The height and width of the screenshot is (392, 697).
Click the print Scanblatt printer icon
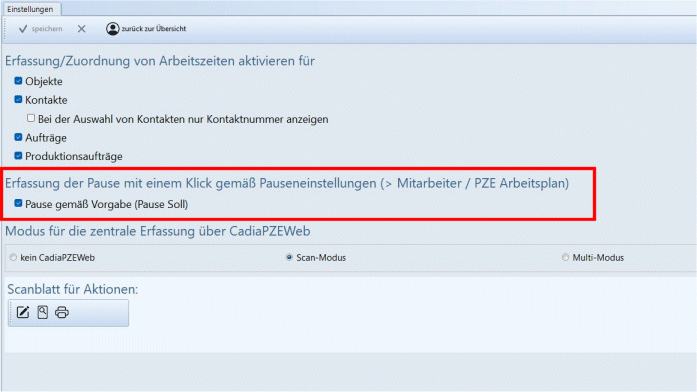click(x=62, y=312)
